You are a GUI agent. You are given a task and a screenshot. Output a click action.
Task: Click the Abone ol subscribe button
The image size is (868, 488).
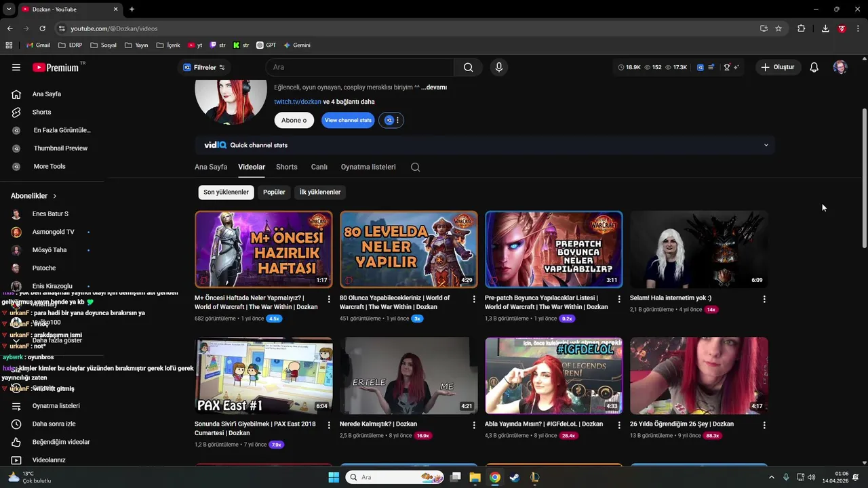(294, 120)
